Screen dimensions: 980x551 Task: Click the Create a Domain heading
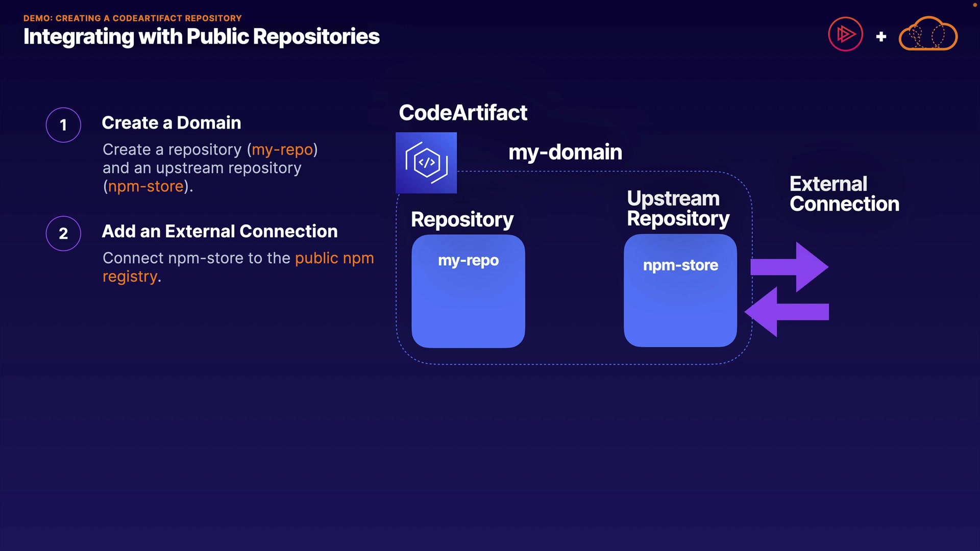coord(171,123)
